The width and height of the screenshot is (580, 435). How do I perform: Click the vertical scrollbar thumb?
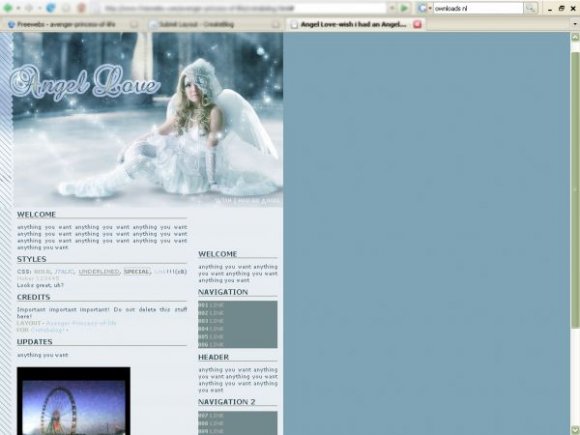(x=575, y=189)
